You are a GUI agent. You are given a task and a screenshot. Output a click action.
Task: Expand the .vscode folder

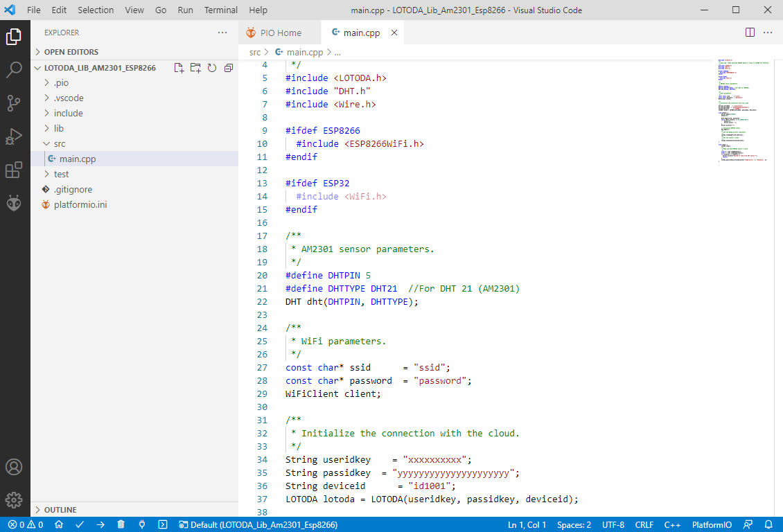[134, 98]
